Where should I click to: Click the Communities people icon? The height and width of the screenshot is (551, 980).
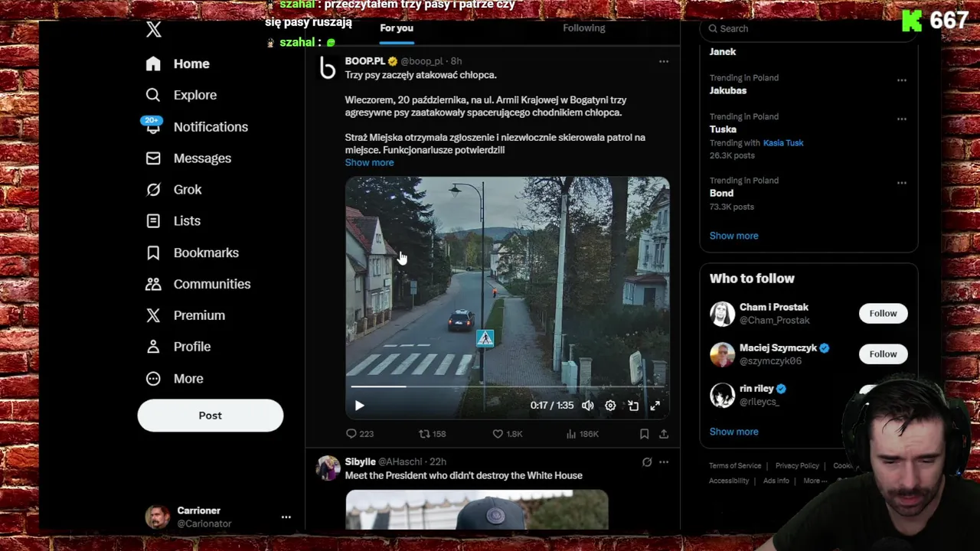pyautogui.click(x=153, y=284)
